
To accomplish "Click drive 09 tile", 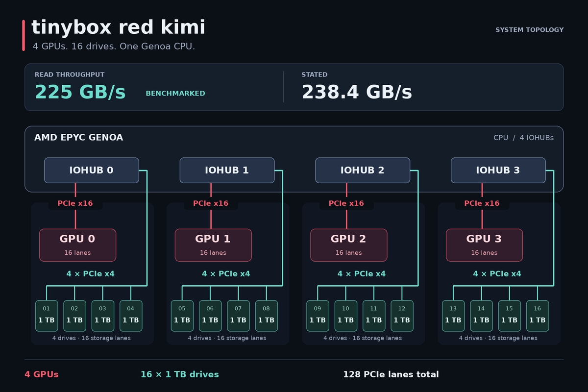I will pyautogui.click(x=318, y=316).
